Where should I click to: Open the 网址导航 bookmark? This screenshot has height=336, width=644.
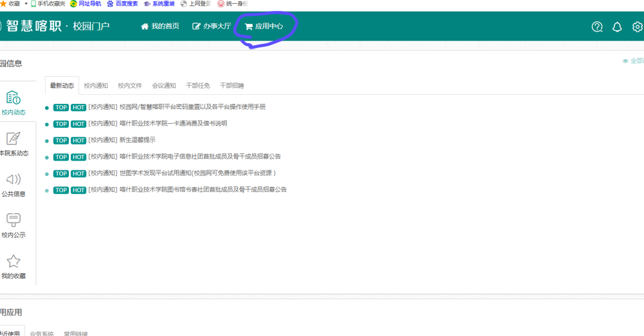coord(86,4)
